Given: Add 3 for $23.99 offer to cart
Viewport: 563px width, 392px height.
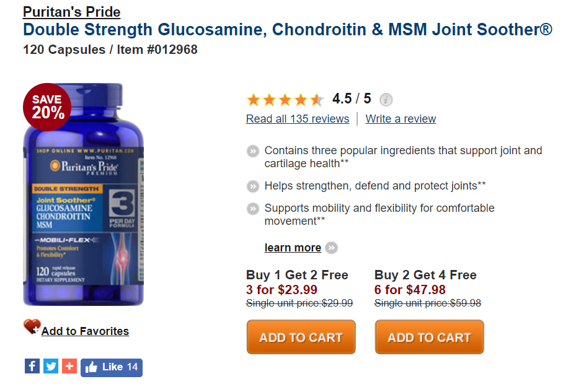Looking at the screenshot, I should pyautogui.click(x=301, y=337).
